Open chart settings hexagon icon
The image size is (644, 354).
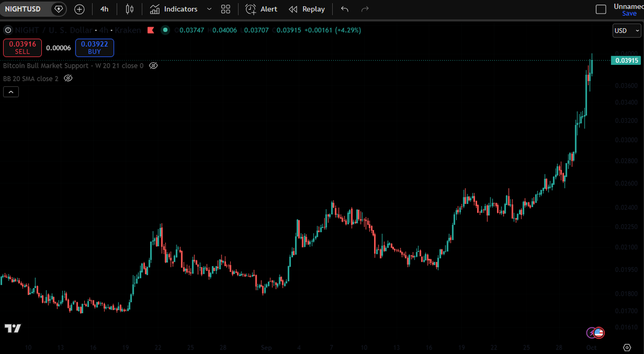pos(627,347)
